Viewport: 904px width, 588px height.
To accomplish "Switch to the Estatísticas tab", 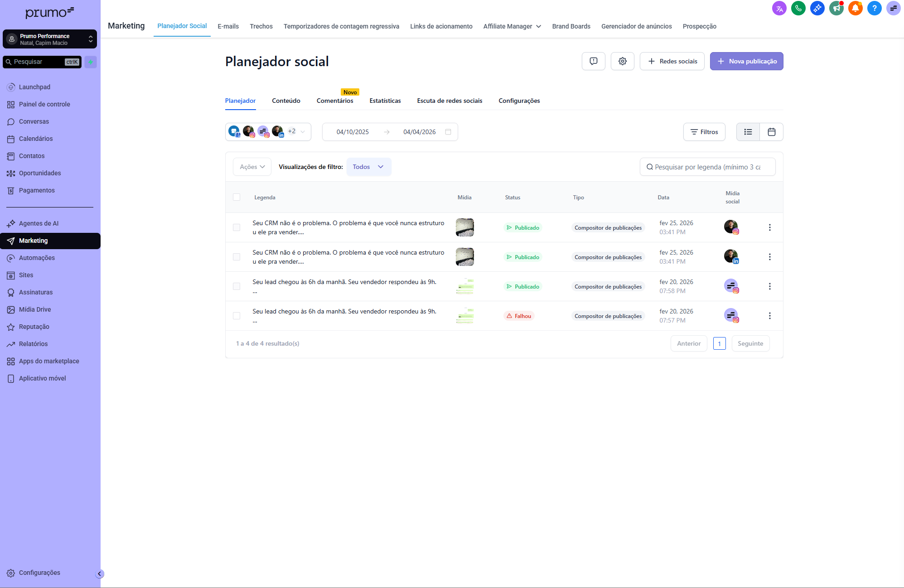I will [x=385, y=101].
